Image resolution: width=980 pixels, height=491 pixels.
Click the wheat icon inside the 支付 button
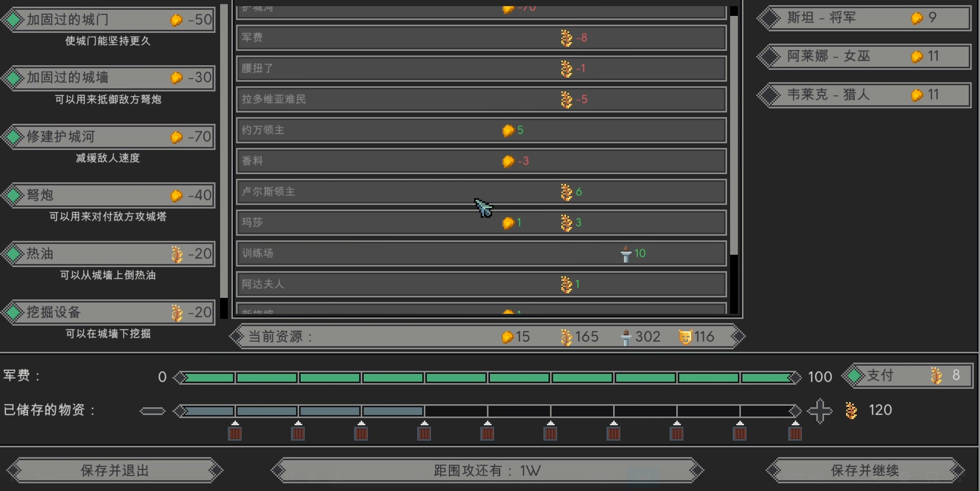click(x=936, y=375)
